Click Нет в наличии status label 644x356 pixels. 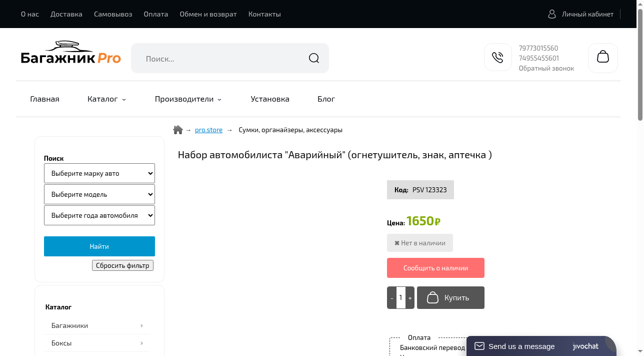[x=420, y=243]
